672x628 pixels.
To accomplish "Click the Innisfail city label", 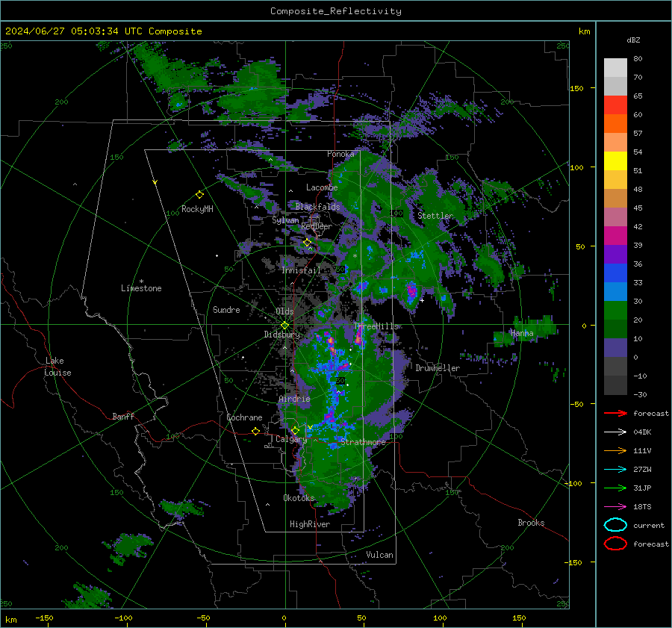I will 301,270.
